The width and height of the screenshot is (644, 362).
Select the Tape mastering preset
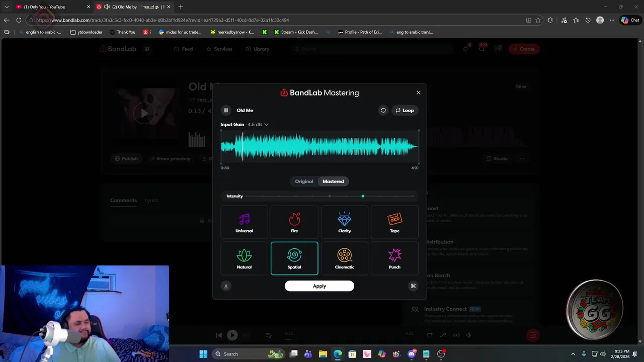coord(394,222)
